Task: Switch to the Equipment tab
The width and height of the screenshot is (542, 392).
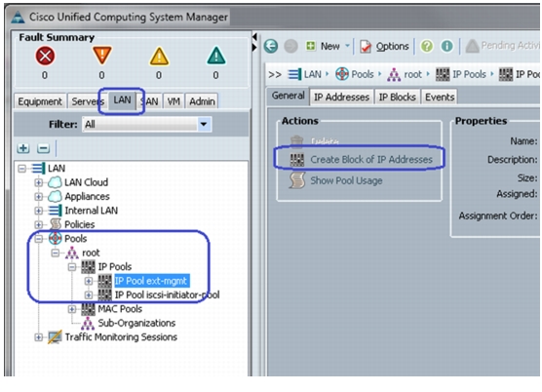Action: [x=40, y=101]
